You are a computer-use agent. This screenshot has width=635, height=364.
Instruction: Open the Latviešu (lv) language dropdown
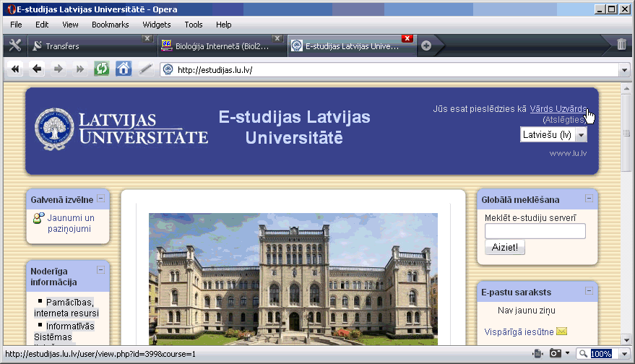pos(582,135)
